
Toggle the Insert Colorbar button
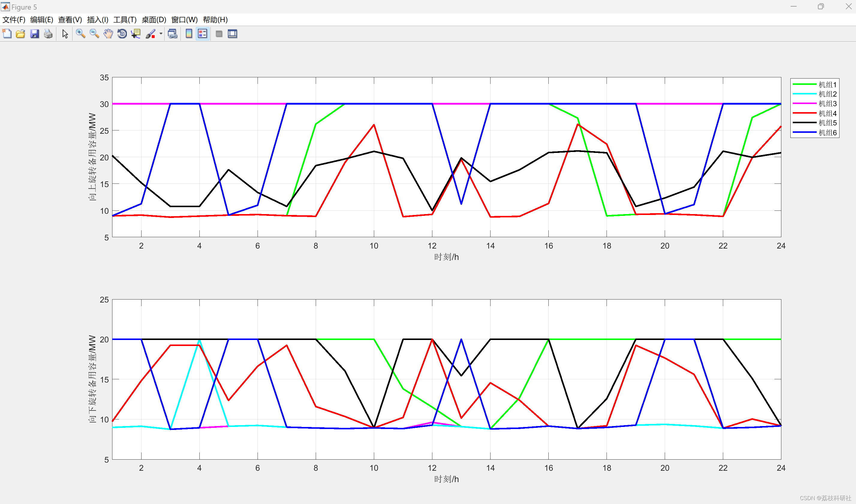point(189,34)
